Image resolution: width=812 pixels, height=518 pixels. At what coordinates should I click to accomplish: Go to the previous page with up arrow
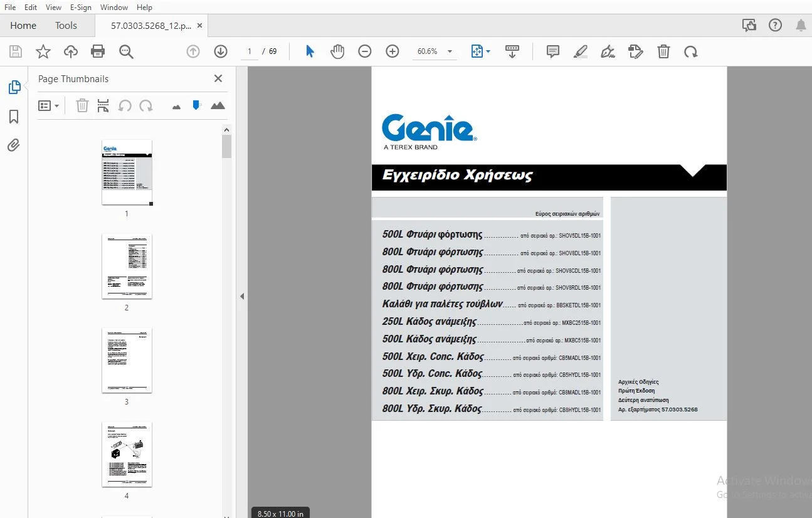coord(193,51)
